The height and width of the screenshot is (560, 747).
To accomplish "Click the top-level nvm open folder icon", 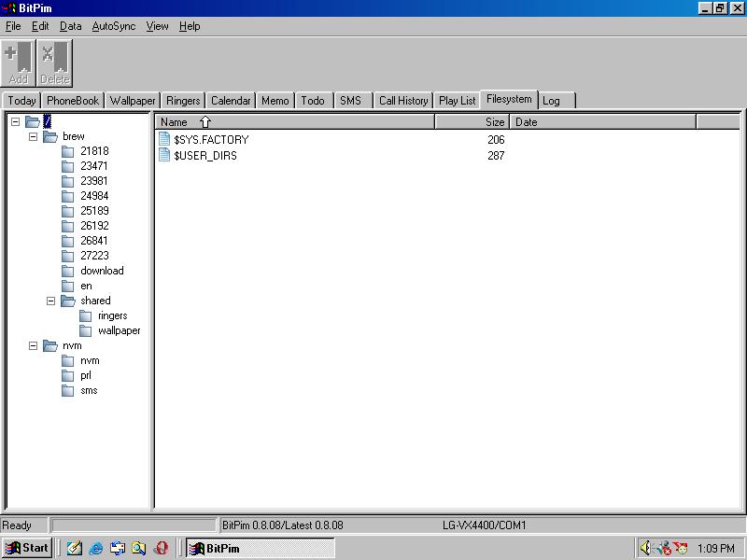I will click(x=50, y=345).
